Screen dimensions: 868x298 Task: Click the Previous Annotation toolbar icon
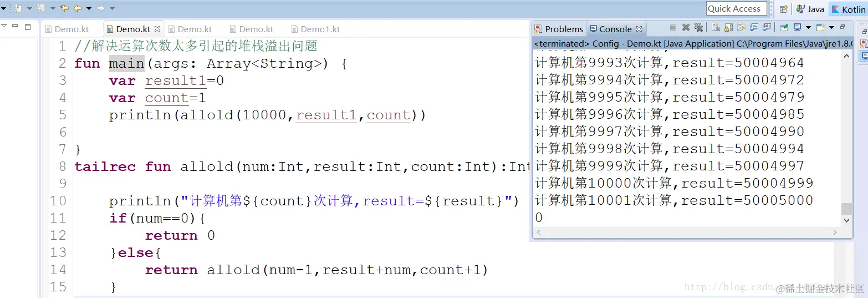click(41, 8)
